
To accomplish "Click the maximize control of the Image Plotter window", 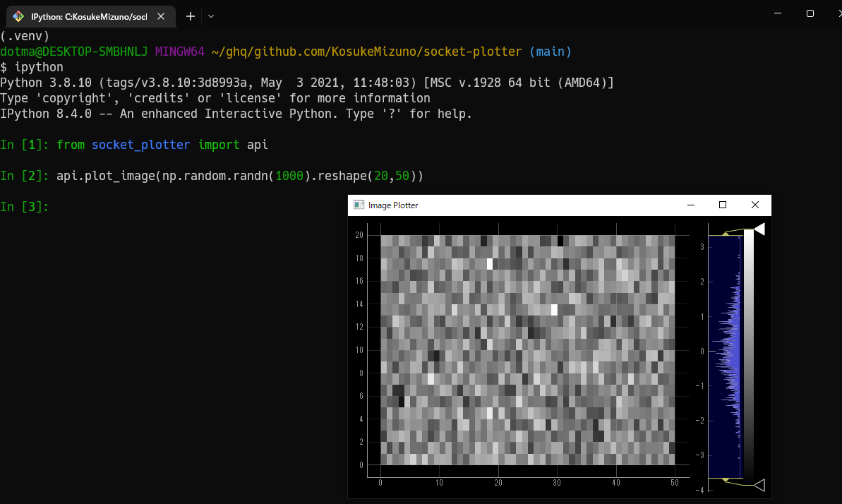I will 722,205.
